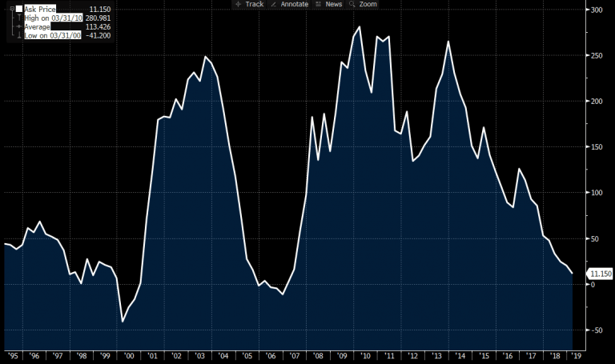Click the '00 year label on time axis
This screenshot has width=615, height=364.
(131, 354)
